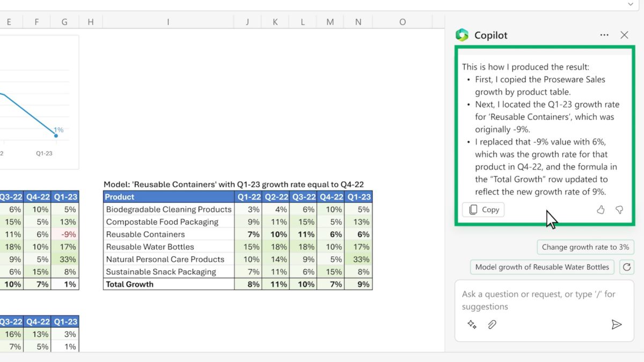Close the Copilot pane
This screenshot has width=644, height=362.
tap(624, 35)
